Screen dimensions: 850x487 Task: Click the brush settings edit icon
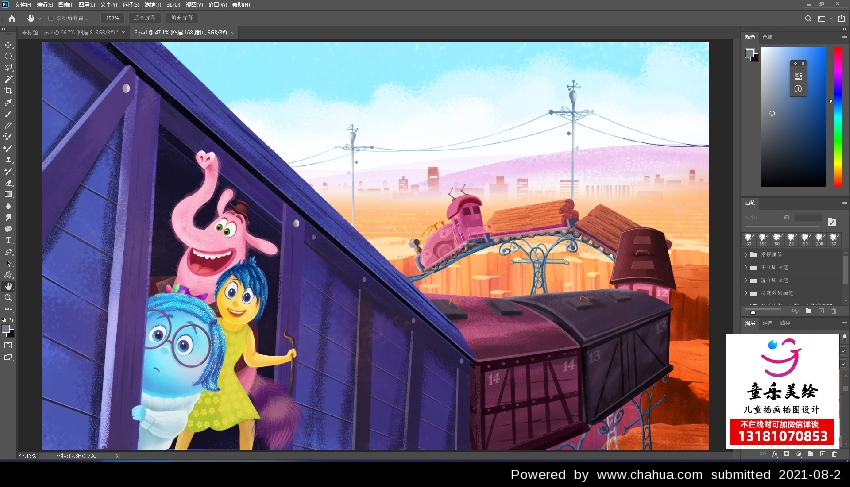click(x=832, y=221)
